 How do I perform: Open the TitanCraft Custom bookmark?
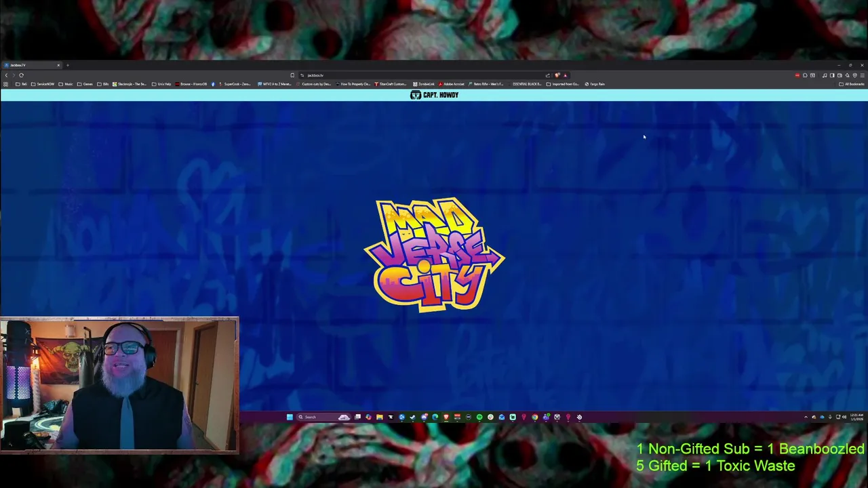[x=391, y=84]
